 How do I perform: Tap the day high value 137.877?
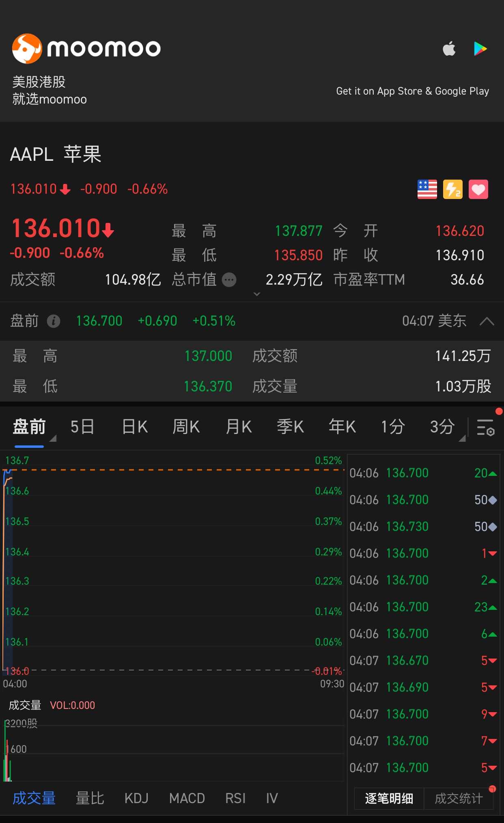pos(299,231)
